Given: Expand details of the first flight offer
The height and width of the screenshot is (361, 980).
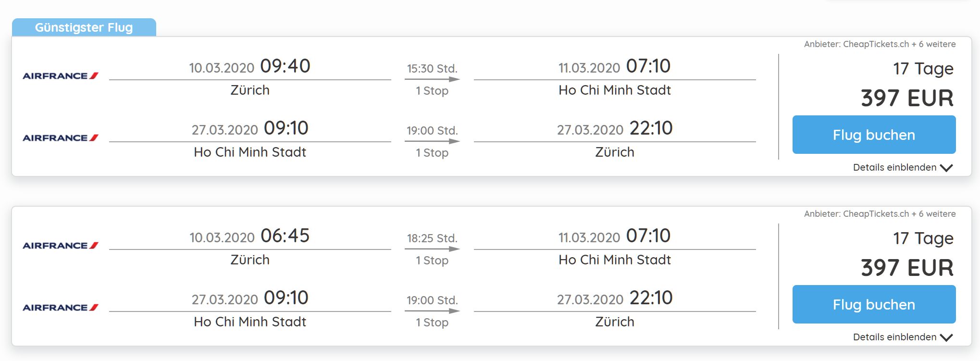Looking at the screenshot, I should pyautogui.click(x=894, y=167).
